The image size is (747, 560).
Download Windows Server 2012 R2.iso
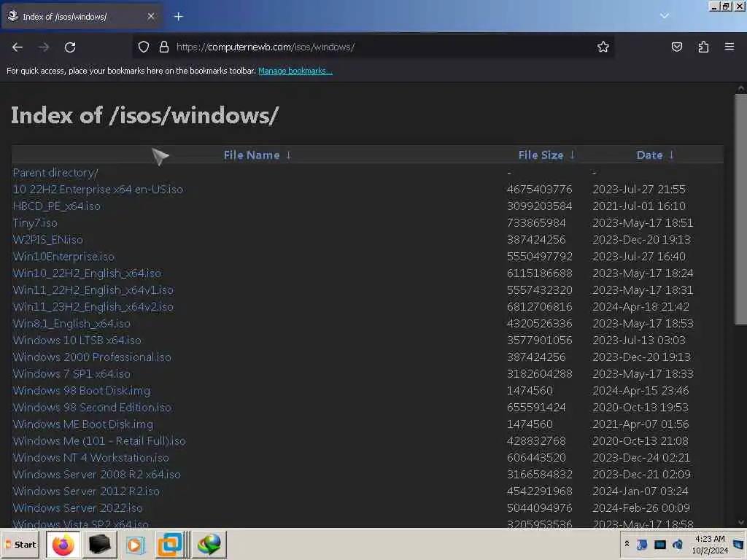click(x=86, y=491)
